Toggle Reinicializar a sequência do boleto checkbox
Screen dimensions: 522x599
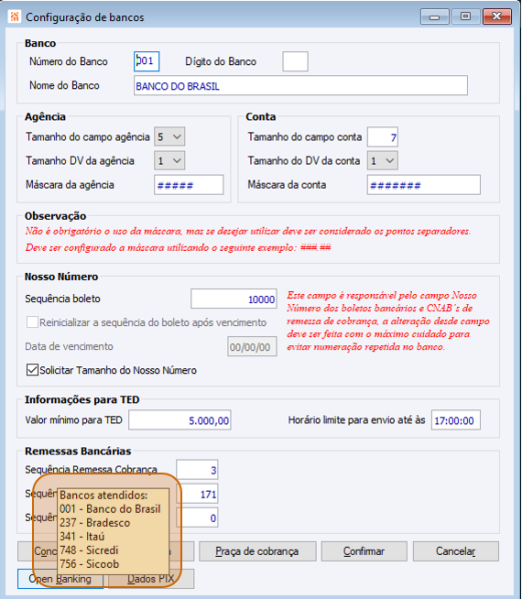32,322
